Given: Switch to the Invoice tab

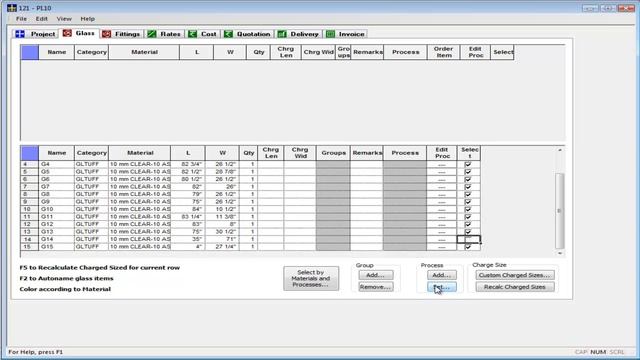Looking at the screenshot, I should (x=346, y=34).
